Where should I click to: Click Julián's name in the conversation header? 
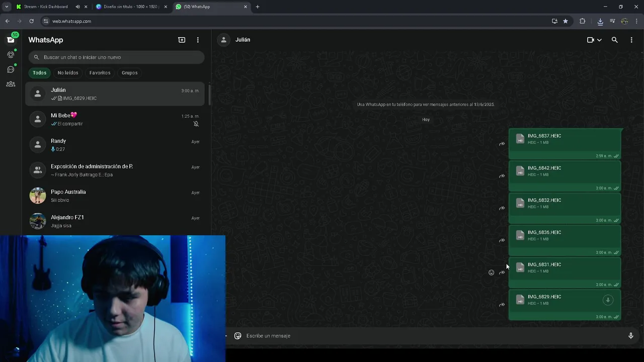click(x=243, y=40)
